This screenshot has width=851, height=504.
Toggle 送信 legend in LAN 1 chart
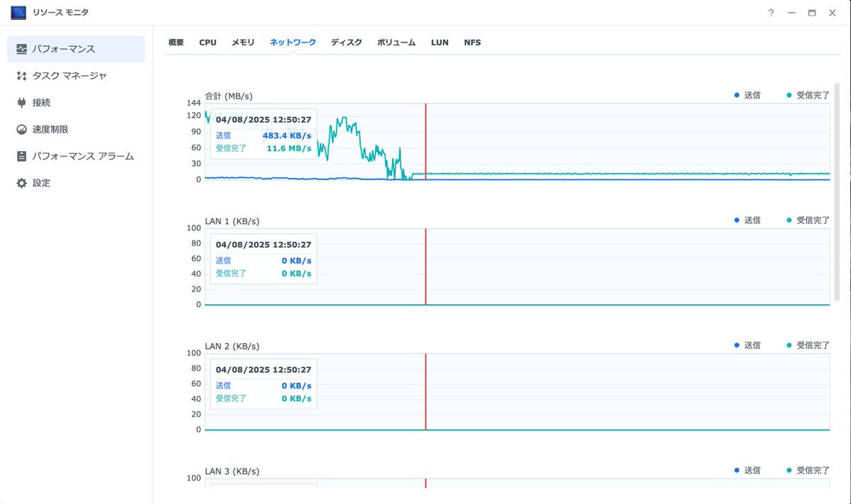[x=747, y=220]
